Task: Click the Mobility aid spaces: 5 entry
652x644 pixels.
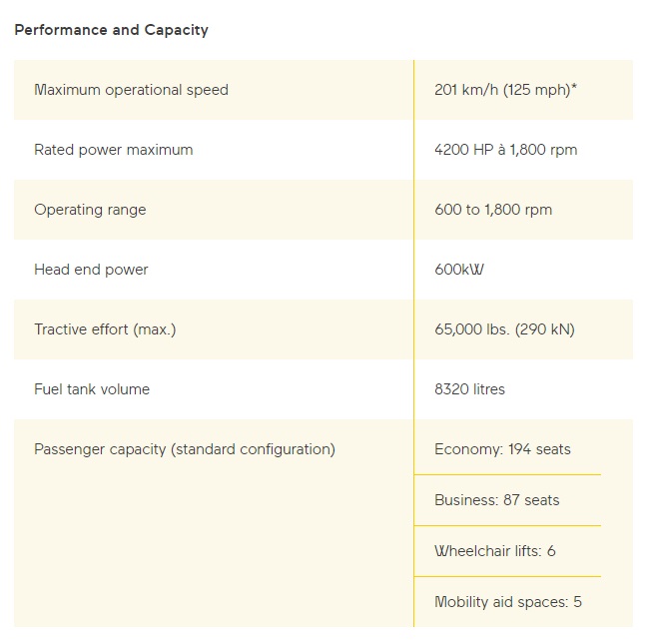Action: [x=508, y=602]
